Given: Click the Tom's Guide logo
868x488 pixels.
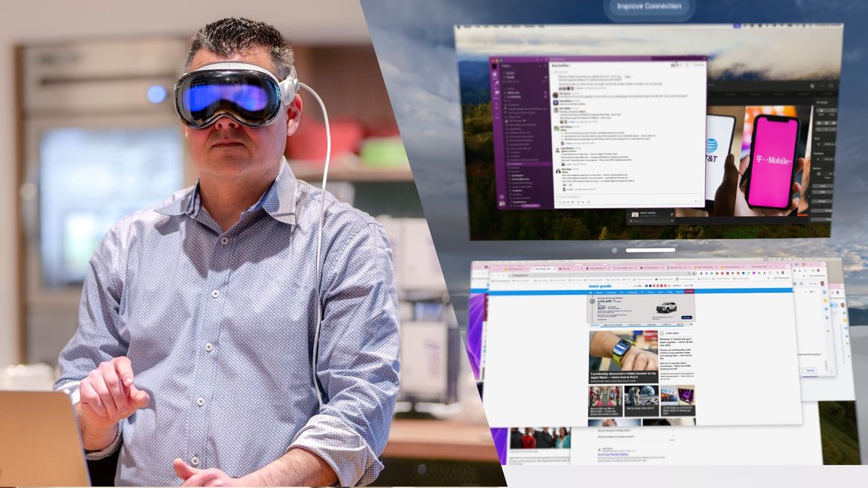Looking at the screenshot, I should (599, 286).
